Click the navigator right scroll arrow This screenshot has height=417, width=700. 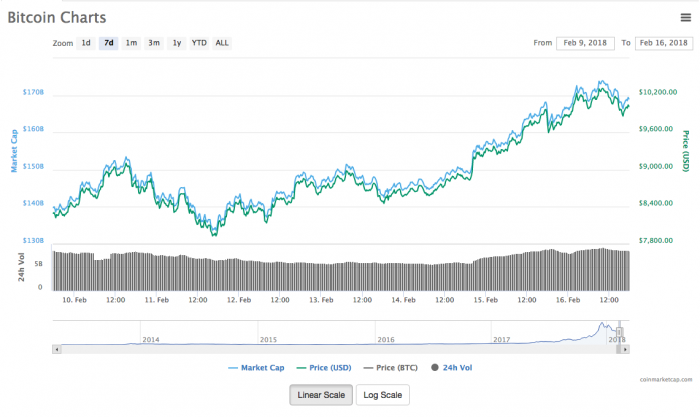[625, 350]
